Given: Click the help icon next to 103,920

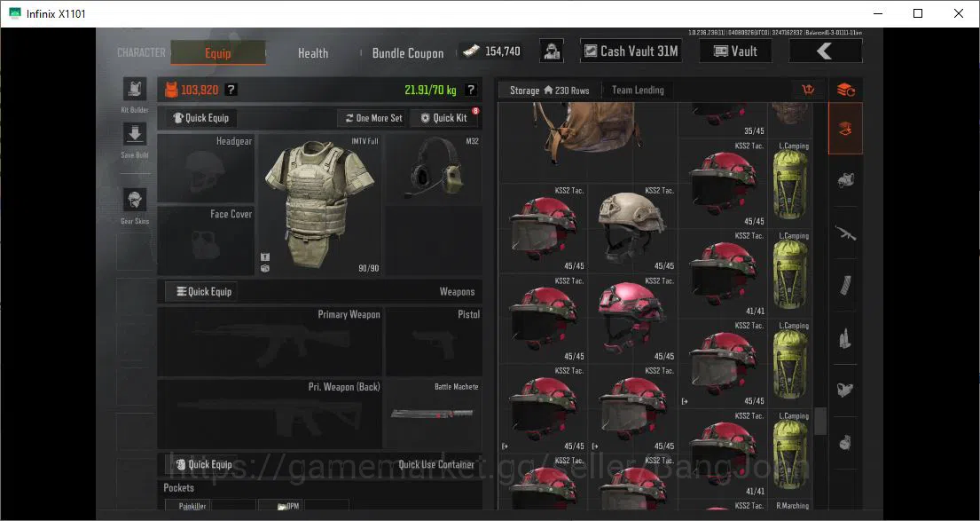Looking at the screenshot, I should (x=231, y=90).
